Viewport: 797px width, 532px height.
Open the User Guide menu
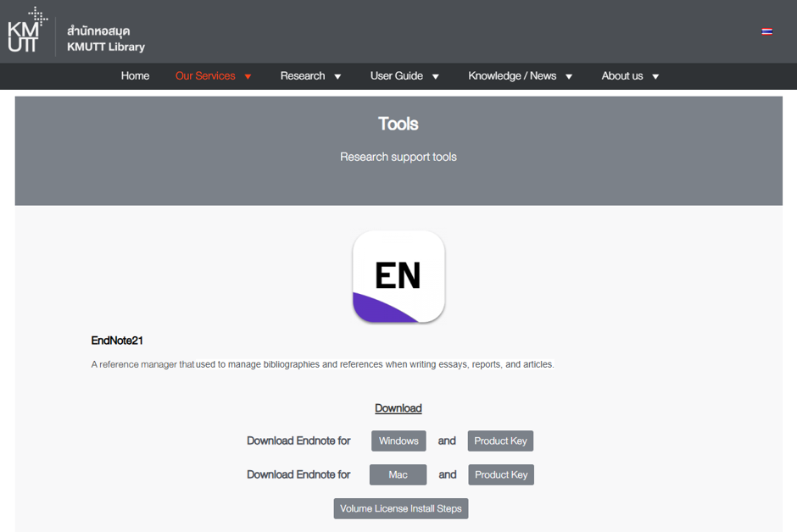tap(397, 76)
